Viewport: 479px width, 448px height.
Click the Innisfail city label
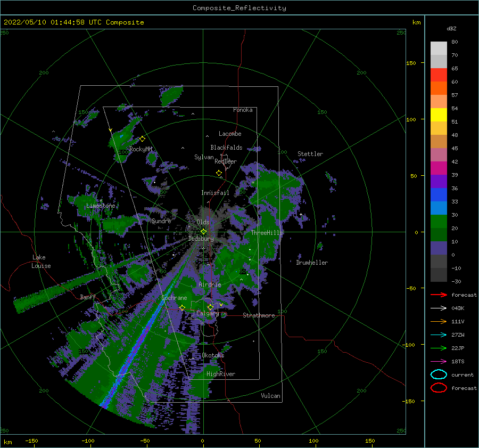tap(215, 193)
